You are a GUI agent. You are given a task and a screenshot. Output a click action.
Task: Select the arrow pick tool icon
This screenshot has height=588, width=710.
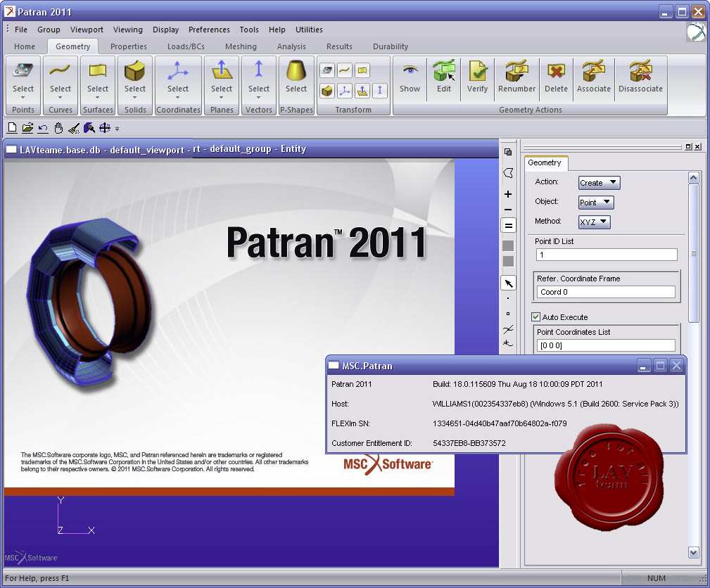tap(509, 283)
